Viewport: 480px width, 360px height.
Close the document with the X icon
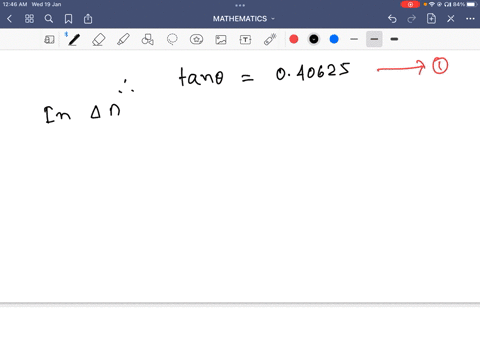[x=451, y=19]
